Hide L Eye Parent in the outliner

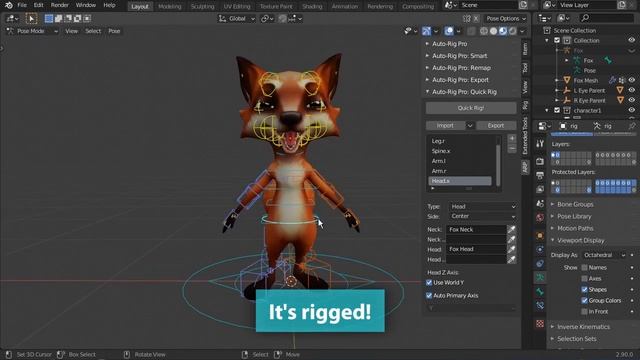coord(632,90)
